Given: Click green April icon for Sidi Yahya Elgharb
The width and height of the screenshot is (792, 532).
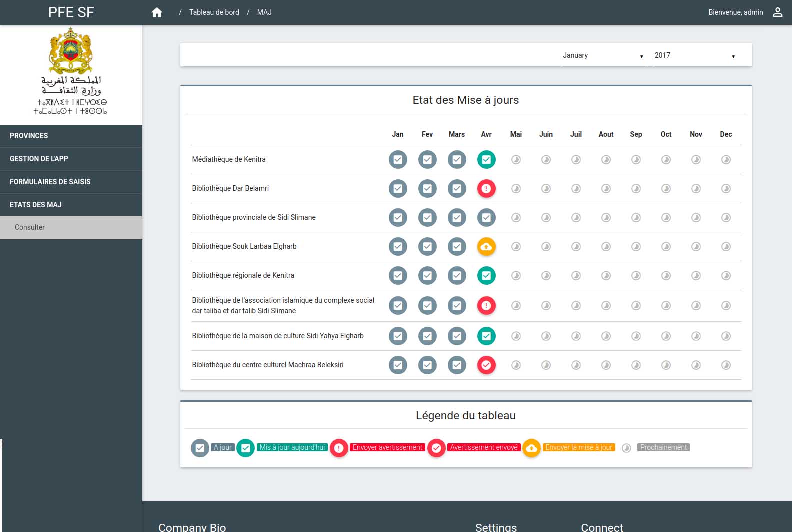Looking at the screenshot, I should coord(486,336).
